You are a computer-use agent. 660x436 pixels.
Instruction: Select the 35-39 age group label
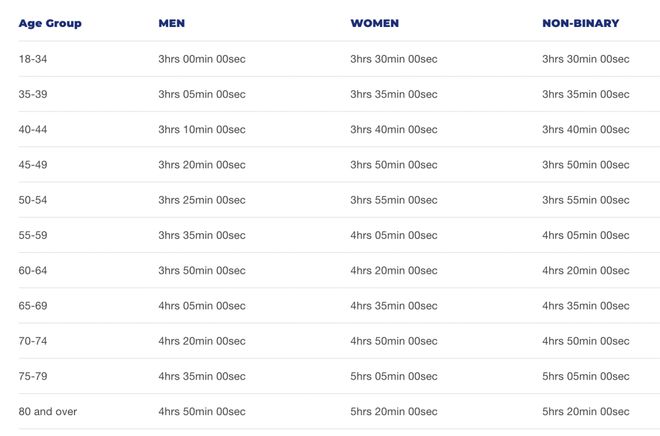(33, 94)
